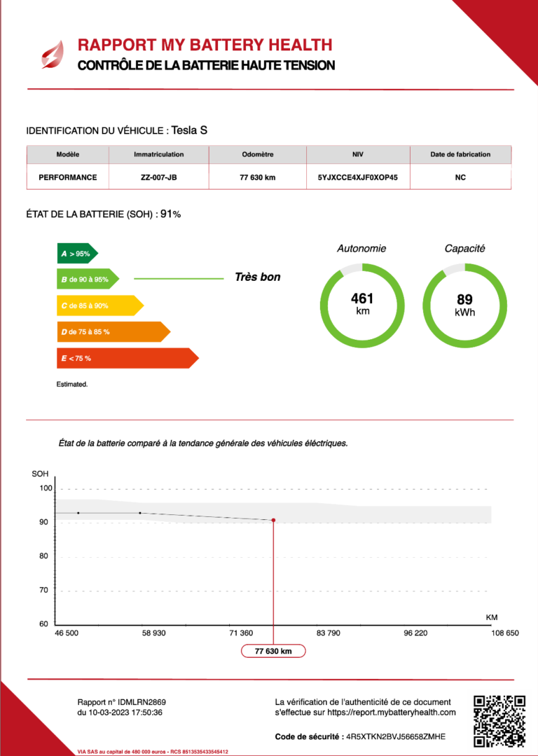
Task: Select the red E < 75 % arrow
Action: (x=127, y=358)
